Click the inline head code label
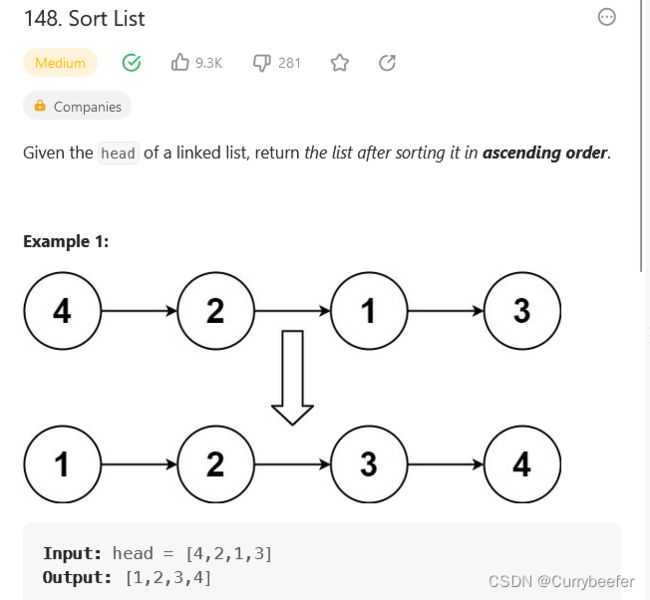Viewport: 650px width, 600px height. click(118, 153)
